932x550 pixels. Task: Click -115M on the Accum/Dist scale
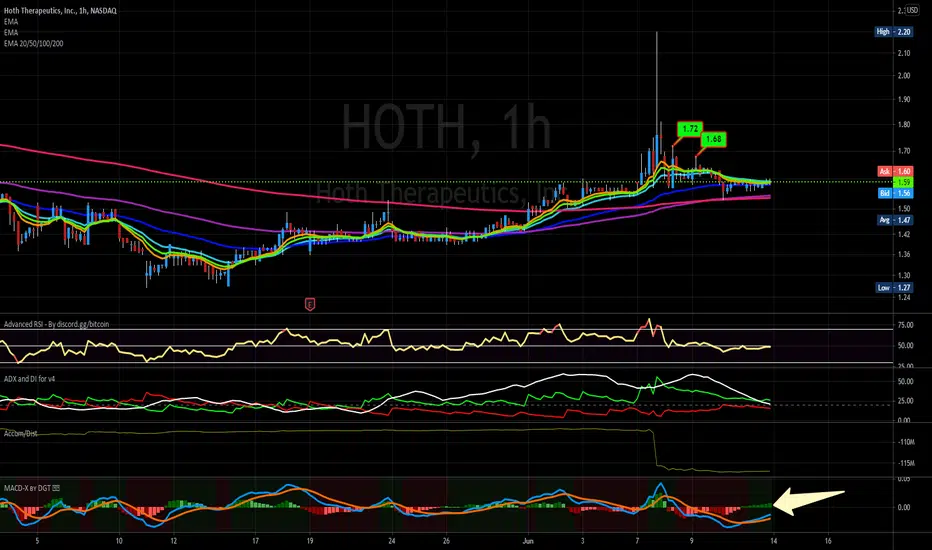(906, 463)
